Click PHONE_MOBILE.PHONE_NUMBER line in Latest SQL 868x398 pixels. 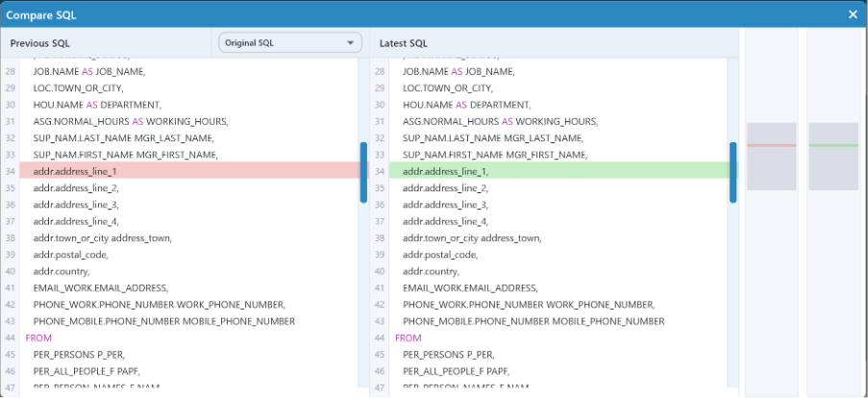click(x=533, y=321)
